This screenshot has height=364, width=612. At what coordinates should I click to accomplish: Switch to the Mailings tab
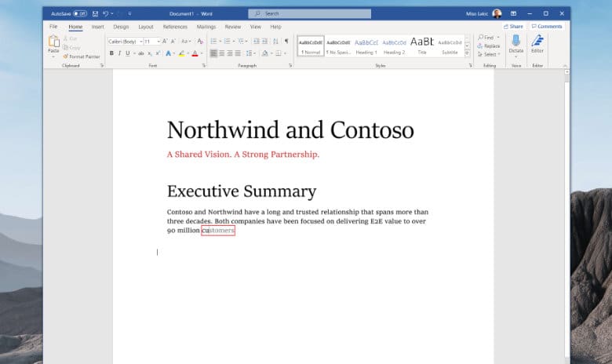[206, 27]
